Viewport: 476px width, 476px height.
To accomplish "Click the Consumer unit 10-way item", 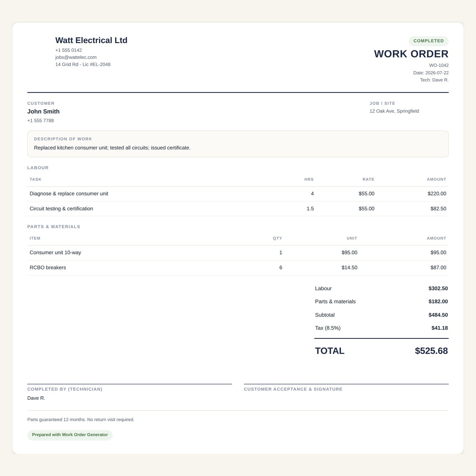I will point(55,253).
